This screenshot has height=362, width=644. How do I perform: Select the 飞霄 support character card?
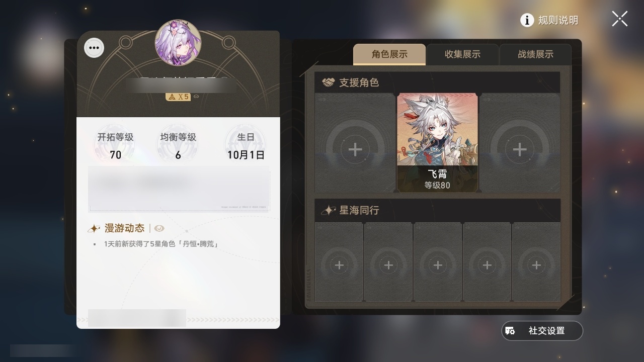pos(438,142)
